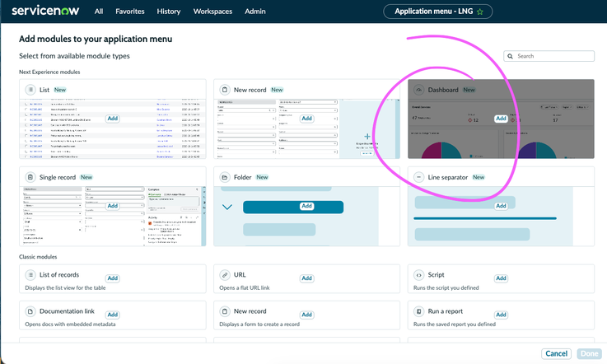The image size is (607, 364).
Task: Click the List preview thumbnail
Action: click(113, 128)
